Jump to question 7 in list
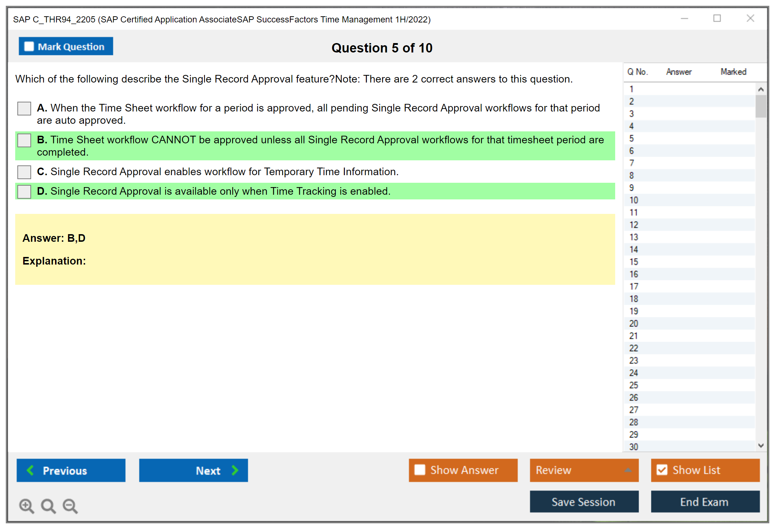Screen dimensions: 778x532 631,163
